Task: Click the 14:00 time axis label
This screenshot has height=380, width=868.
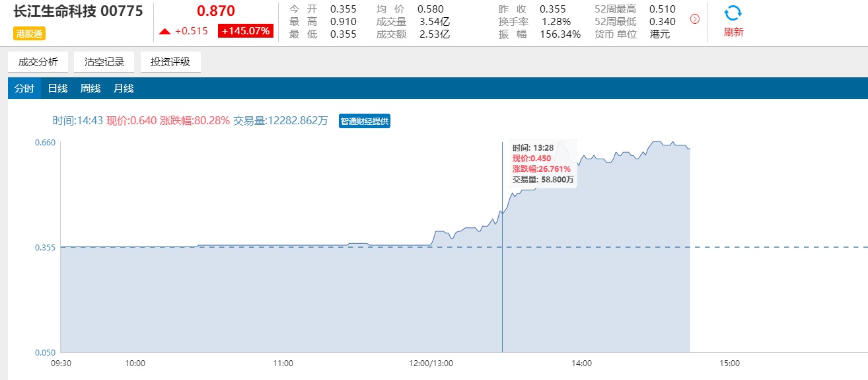Action: tap(581, 363)
